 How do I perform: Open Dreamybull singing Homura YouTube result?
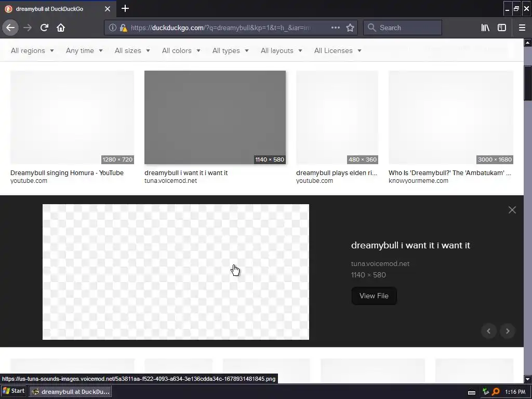67,172
